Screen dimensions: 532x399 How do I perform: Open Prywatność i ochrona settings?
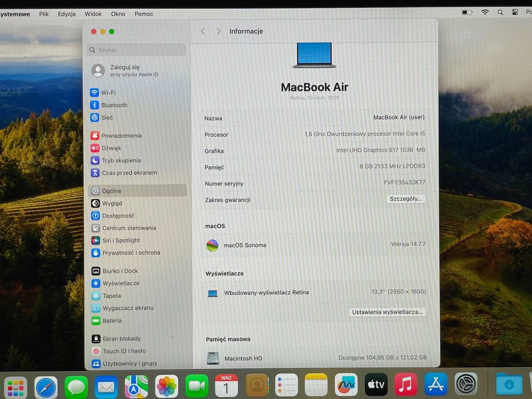tap(125, 253)
